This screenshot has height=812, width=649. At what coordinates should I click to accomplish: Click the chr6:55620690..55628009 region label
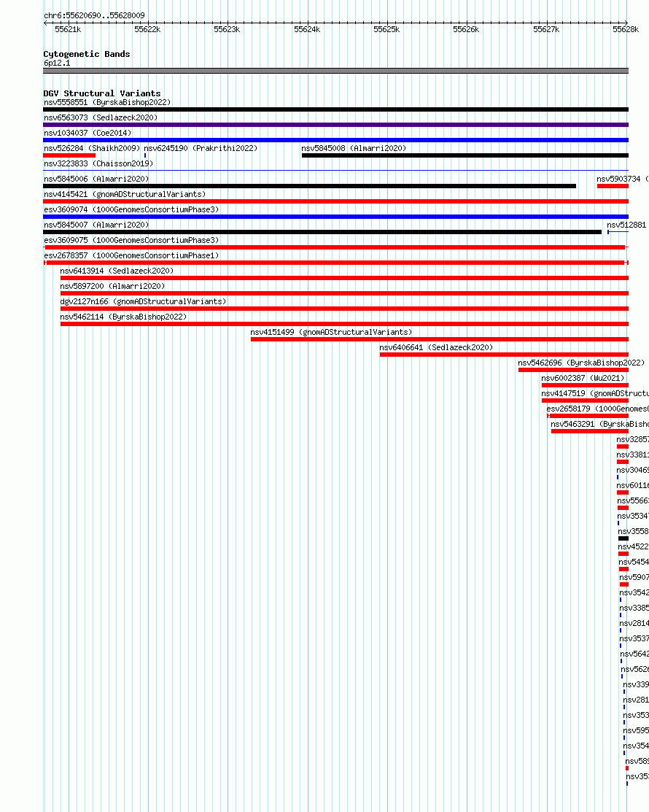pos(94,15)
